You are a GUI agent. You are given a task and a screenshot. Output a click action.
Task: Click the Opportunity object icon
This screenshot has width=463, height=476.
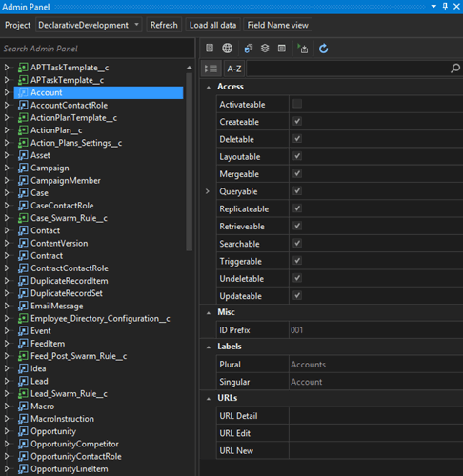23,431
